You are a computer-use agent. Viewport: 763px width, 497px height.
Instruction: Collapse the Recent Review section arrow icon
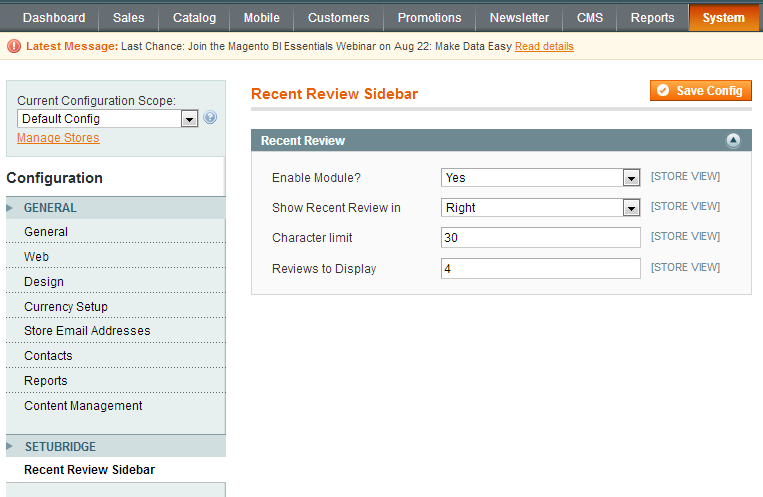pyautogui.click(x=733, y=141)
